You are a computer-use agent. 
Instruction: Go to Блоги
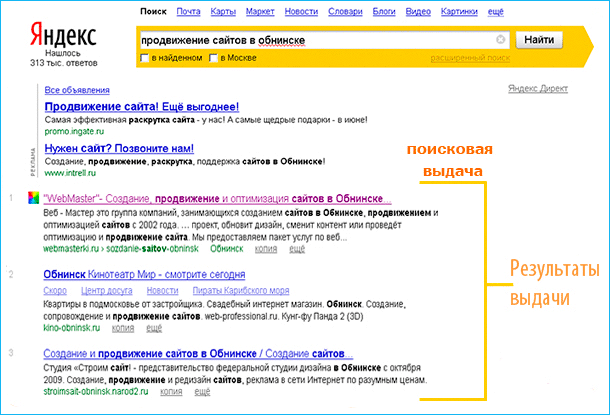tap(384, 12)
